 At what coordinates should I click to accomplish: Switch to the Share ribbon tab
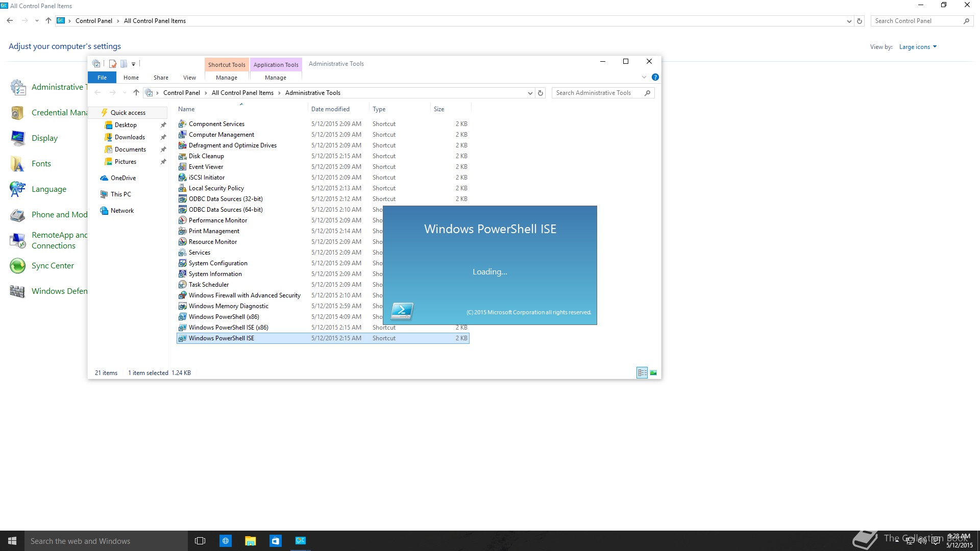(x=161, y=78)
